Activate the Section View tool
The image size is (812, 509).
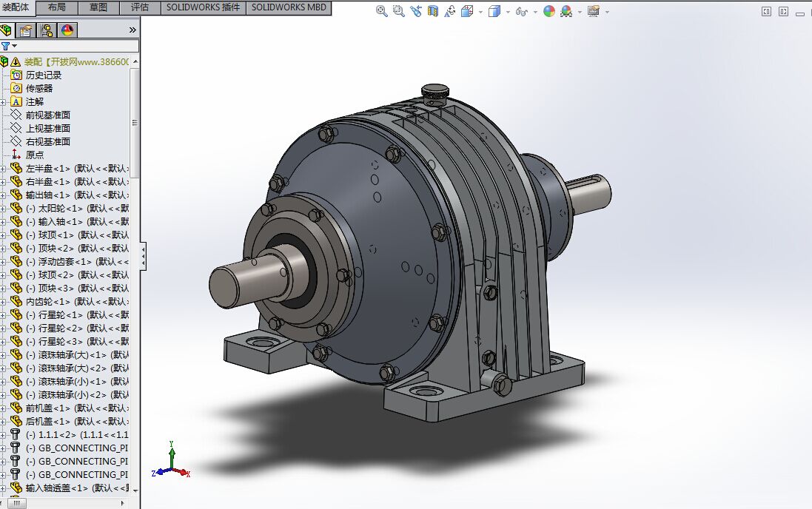[433, 11]
